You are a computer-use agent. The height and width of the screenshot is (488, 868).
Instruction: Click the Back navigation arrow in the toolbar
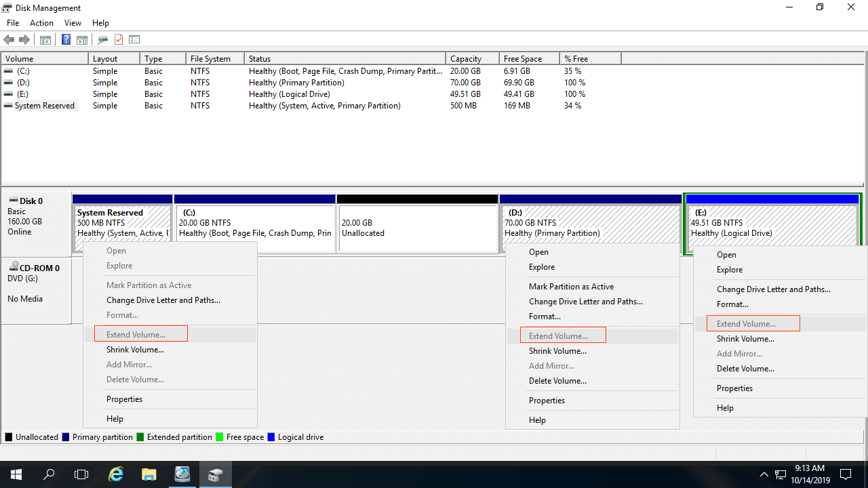point(9,39)
